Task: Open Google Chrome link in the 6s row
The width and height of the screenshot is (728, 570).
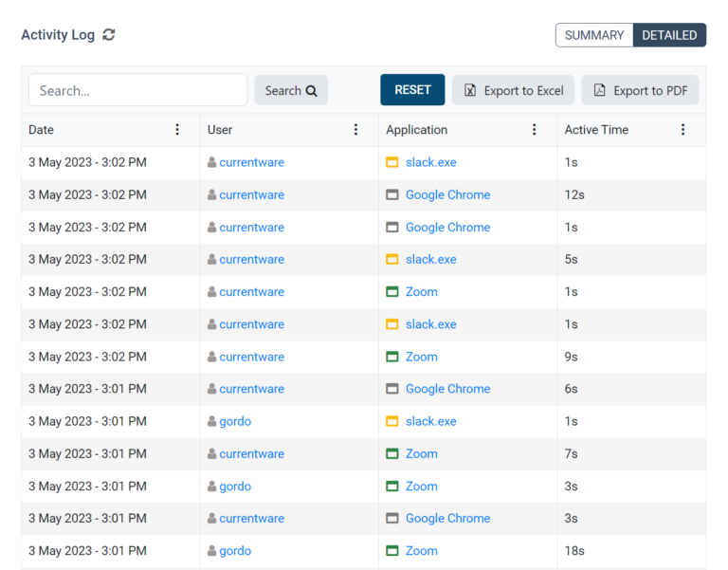Action: coord(447,389)
